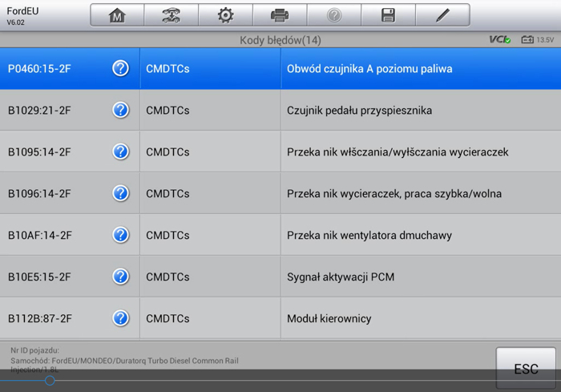561x392 pixels.
Task: Choose the 'Moduł kierownicy' fault row
Action: (329, 319)
